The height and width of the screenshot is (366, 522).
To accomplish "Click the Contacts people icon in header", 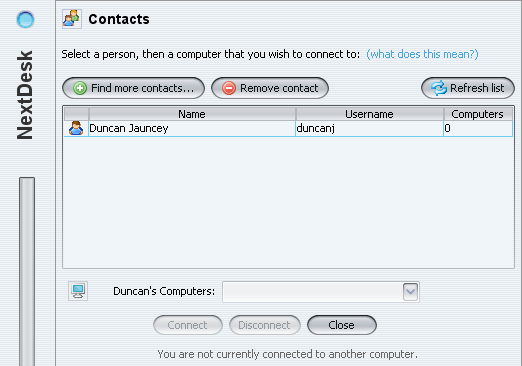I will tap(72, 19).
